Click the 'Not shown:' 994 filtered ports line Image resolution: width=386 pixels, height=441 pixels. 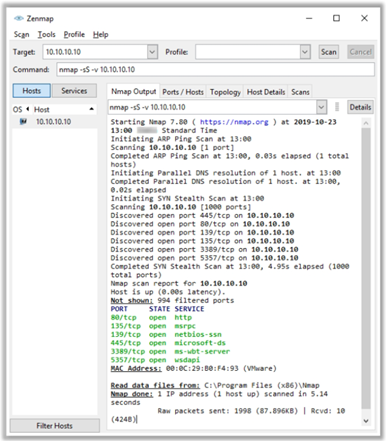172,300
